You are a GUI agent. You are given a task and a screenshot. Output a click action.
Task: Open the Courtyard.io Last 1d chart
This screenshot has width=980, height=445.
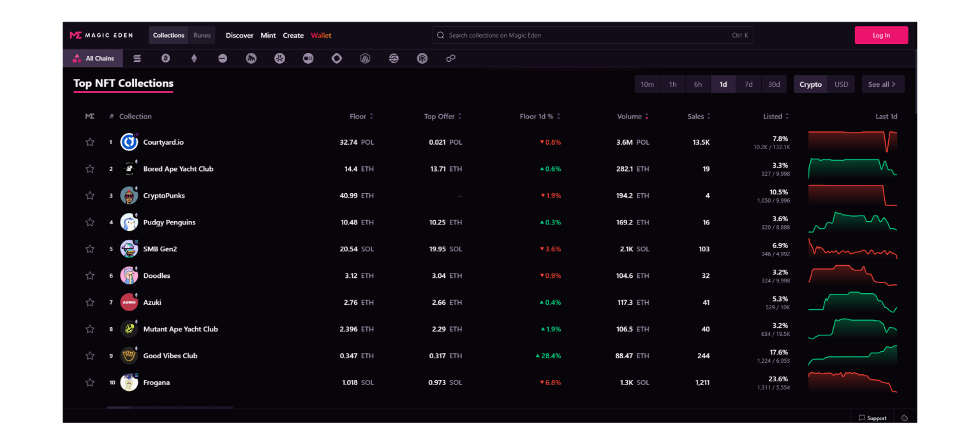point(852,142)
